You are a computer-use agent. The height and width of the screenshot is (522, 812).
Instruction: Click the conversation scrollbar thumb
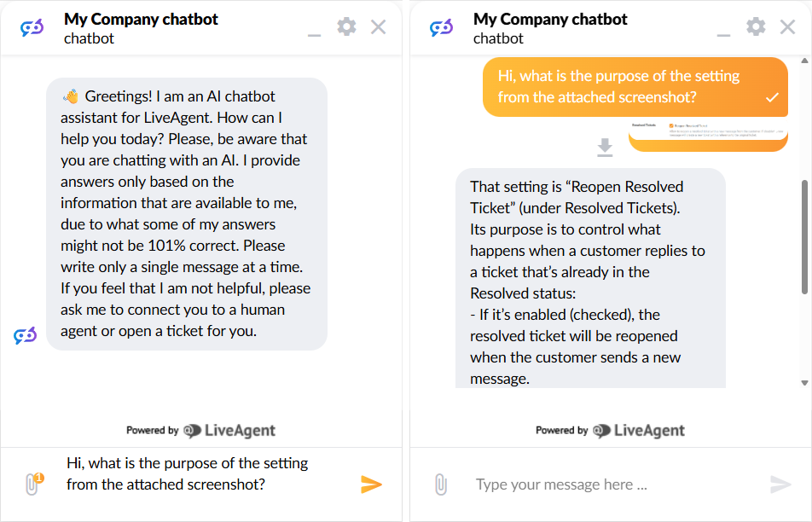point(803,237)
